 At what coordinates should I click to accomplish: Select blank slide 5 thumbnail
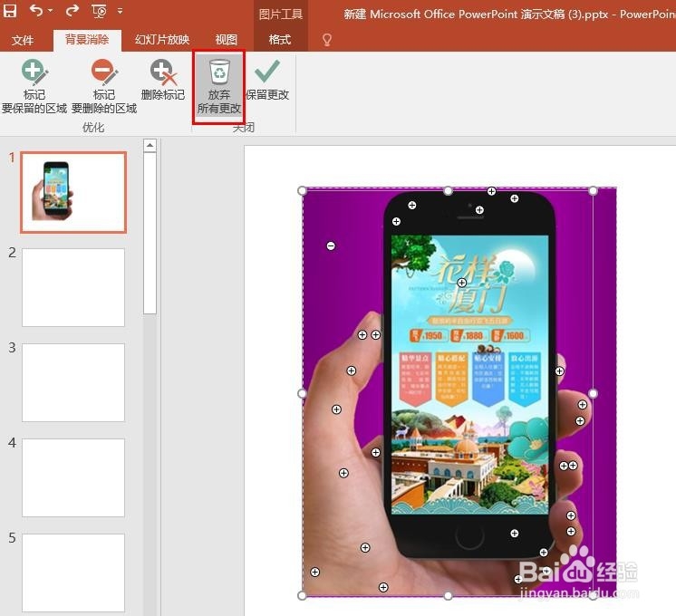(x=73, y=573)
